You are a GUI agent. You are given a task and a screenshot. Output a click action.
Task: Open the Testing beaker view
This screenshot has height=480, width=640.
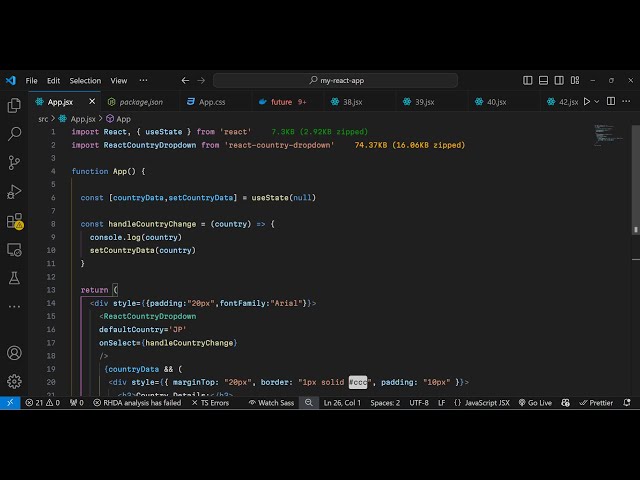coord(14,278)
